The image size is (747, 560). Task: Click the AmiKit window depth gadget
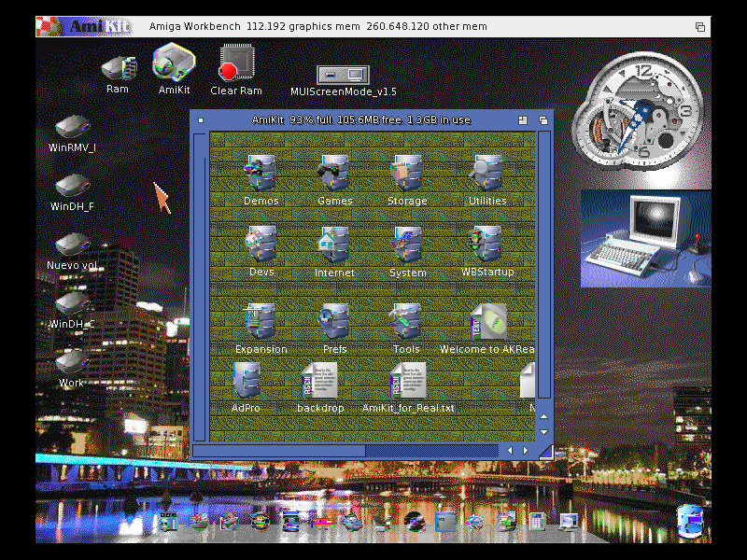(543, 120)
